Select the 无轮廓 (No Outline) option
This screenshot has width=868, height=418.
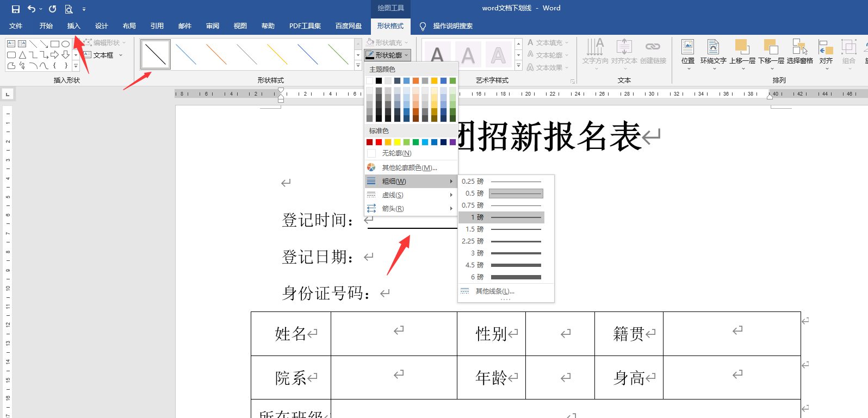(x=396, y=153)
